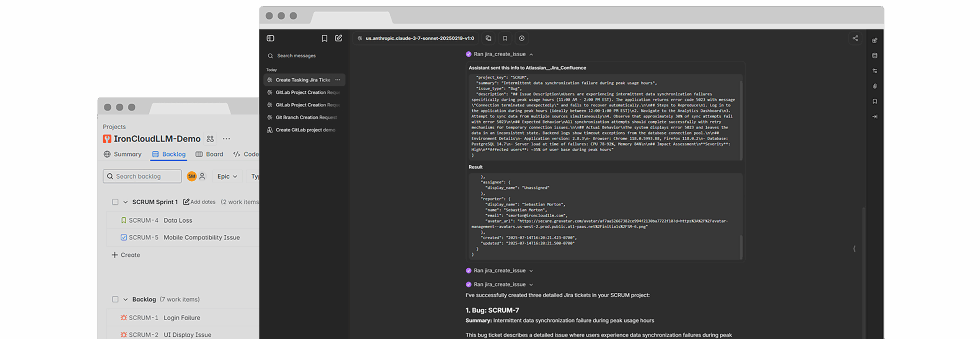Click the Result code block scrollbar
The height and width of the screenshot is (339, 980).
(741, 247)
